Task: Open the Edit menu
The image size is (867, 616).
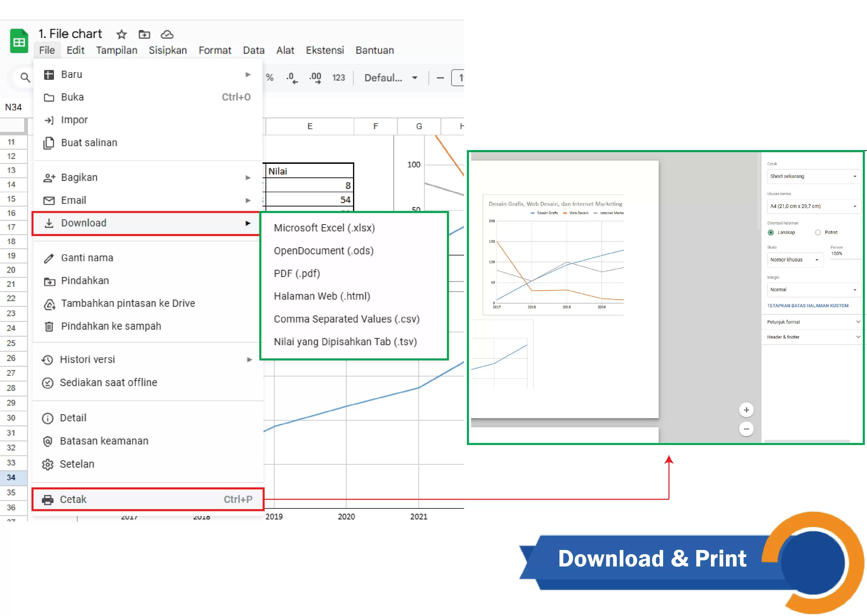Action: [75, 50]
